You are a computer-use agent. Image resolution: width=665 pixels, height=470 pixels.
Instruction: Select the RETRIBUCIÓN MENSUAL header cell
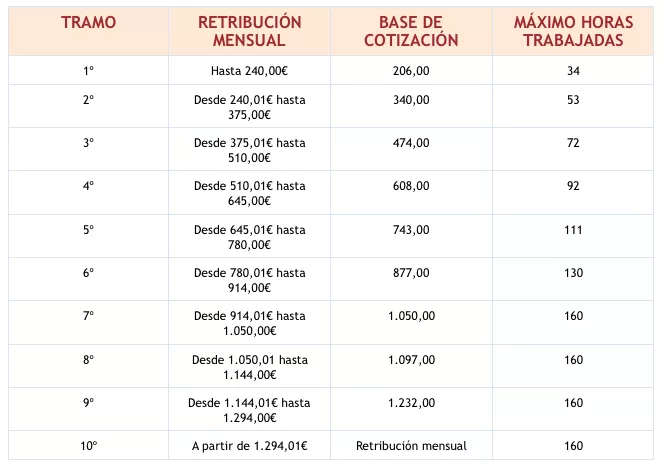click(x=249, y=31)
